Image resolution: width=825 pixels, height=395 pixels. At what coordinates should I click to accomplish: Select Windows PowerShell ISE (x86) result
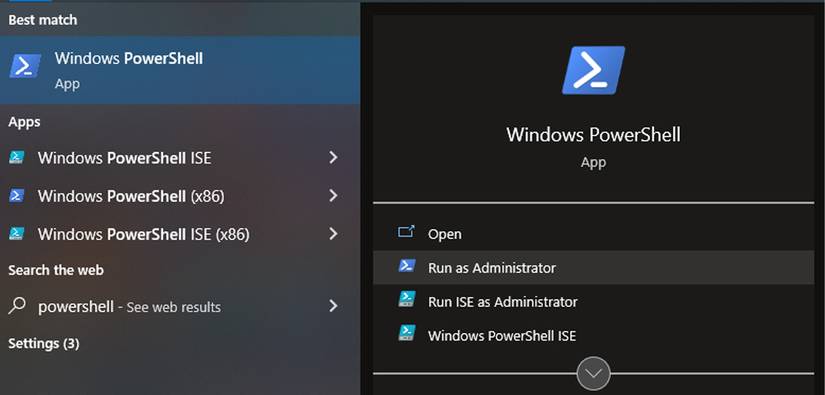[x=180, y=234]
